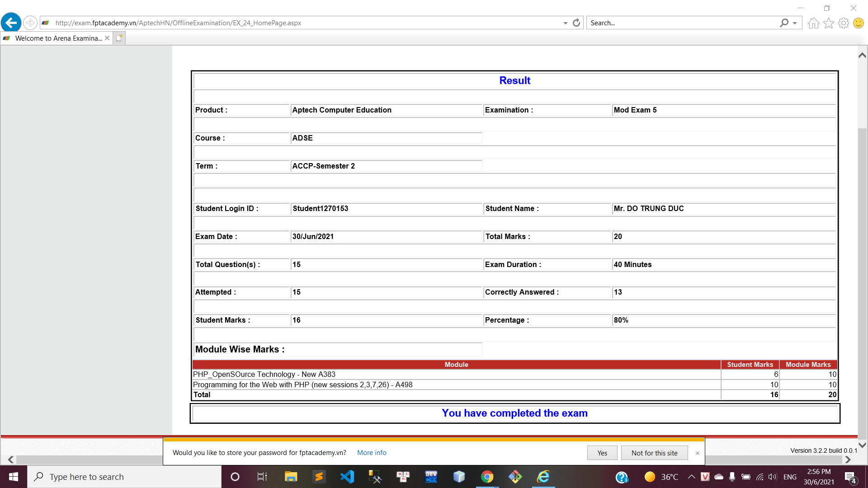The image size is (868, 488).
Task: Open battery status tray icon
Action: tap(746, 477)
